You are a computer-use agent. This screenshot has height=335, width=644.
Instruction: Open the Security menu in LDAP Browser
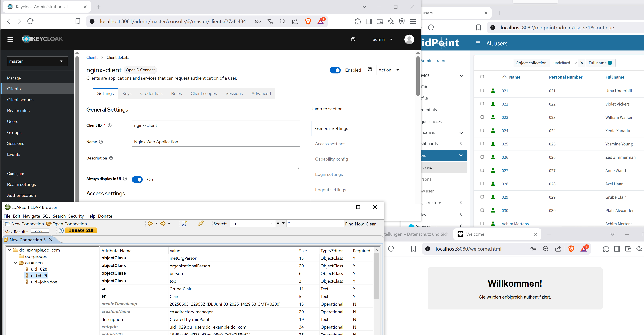tap(76, 216)
